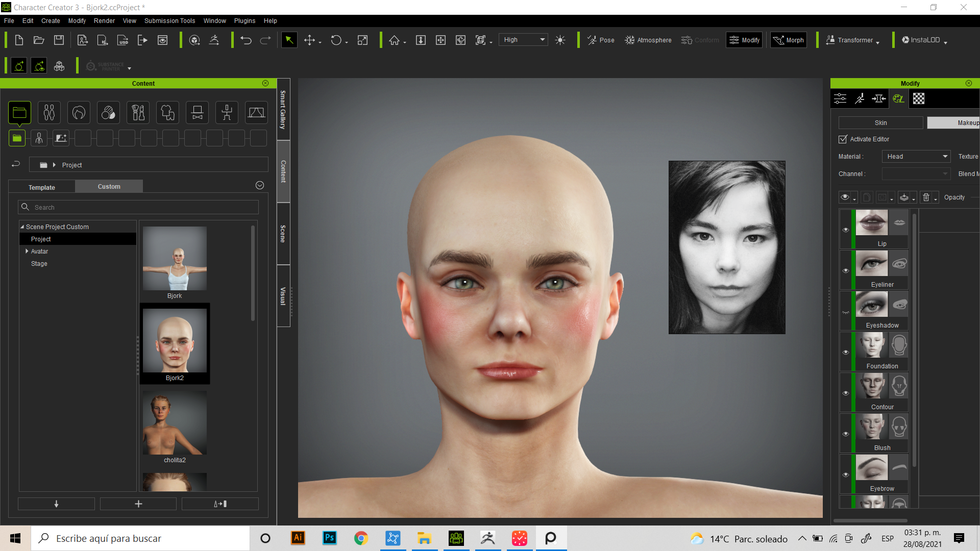The width and height of the screenshot is (980, 551).
Task: Save project with the floppy disk icon
Action: pyautogui.click(x=59, y=40)
